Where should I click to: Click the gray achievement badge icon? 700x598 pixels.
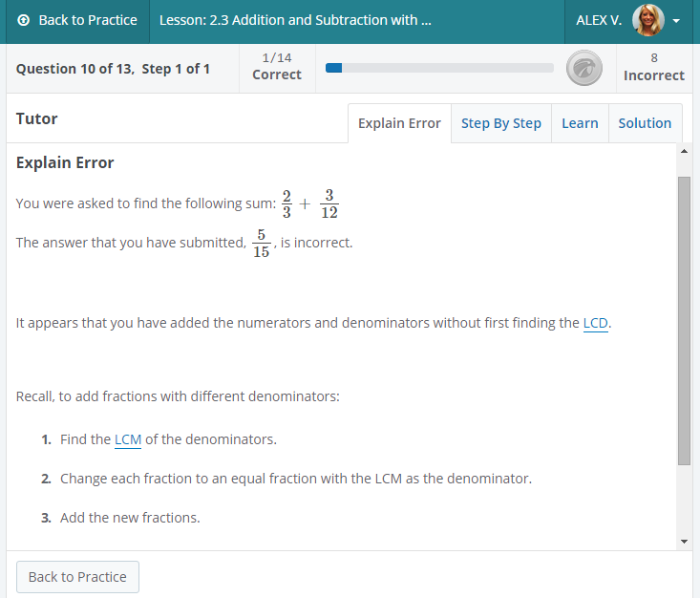click(583, 68)
